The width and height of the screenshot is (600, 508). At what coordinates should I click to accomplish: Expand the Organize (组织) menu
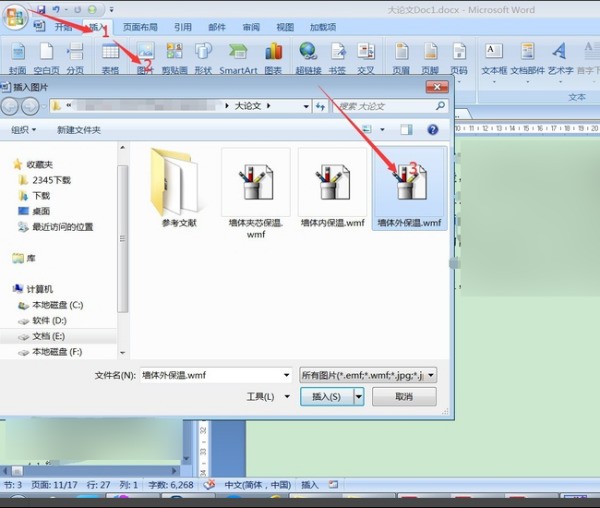(x=24, y=130)
